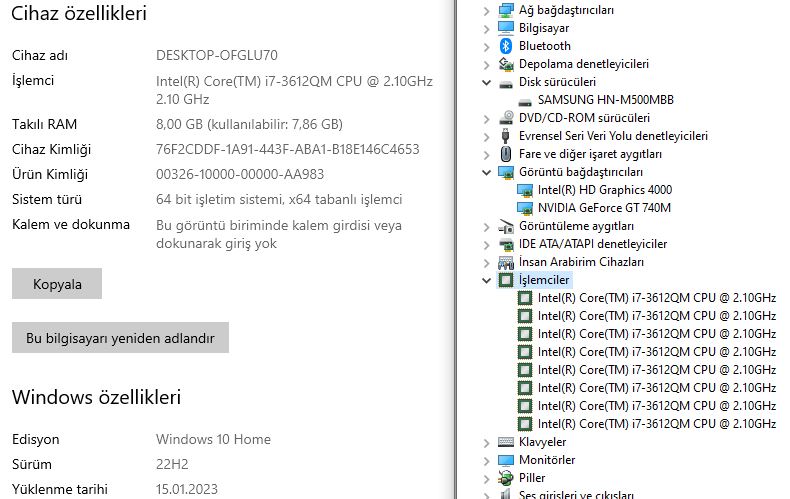Expand the DVD/CD-ROM sürücüleri node
790x499 pixels.
point(486,119)
